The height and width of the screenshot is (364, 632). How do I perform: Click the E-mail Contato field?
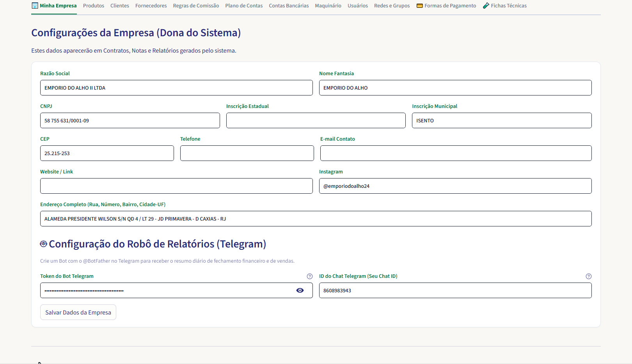[x=456, y=153]
